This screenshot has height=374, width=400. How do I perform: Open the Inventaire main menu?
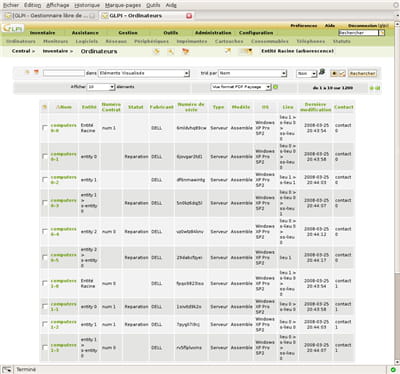pos(42,33)
